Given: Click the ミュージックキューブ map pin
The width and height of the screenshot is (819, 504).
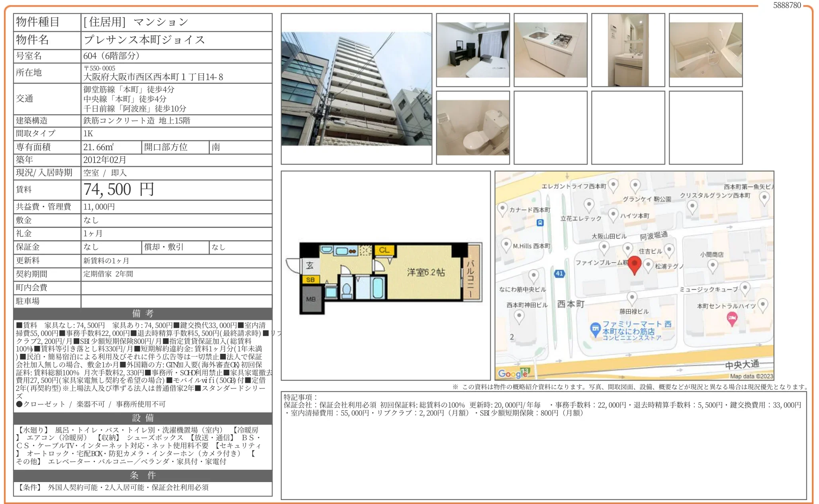Looking at the screenshot, I should [745, 288].
